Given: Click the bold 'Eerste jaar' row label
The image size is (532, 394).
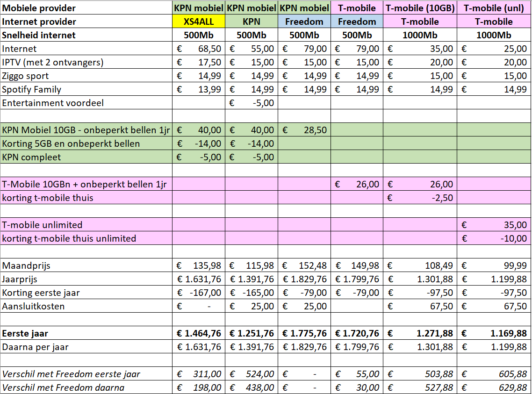Looking at the screenshot, I should pyautogui.click(x=86, y=333).
